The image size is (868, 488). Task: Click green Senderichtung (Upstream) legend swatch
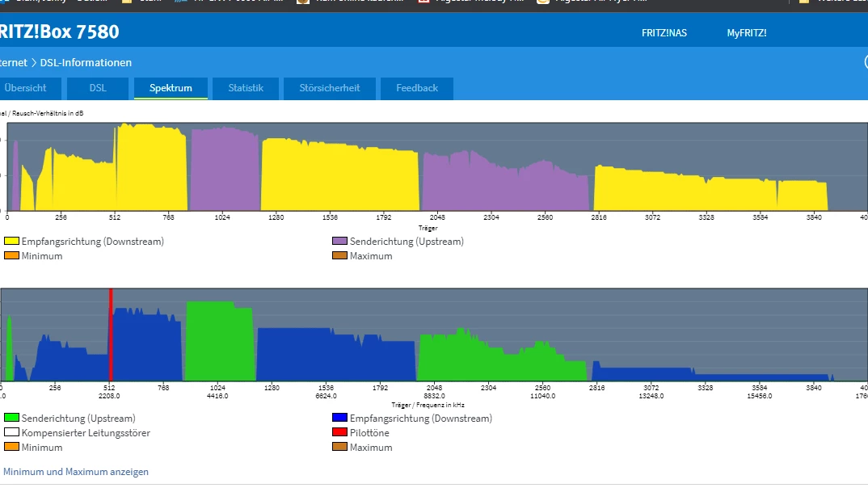tap(11, 417)
